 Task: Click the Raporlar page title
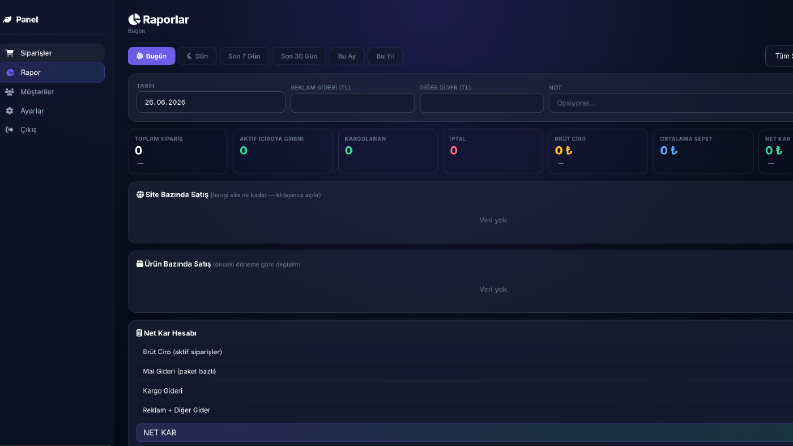(165, 20)
